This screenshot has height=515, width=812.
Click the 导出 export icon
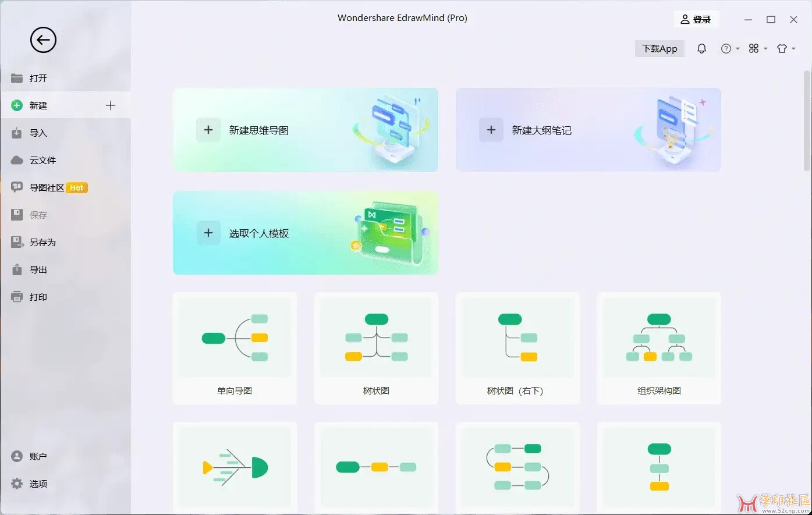point(17,269)
